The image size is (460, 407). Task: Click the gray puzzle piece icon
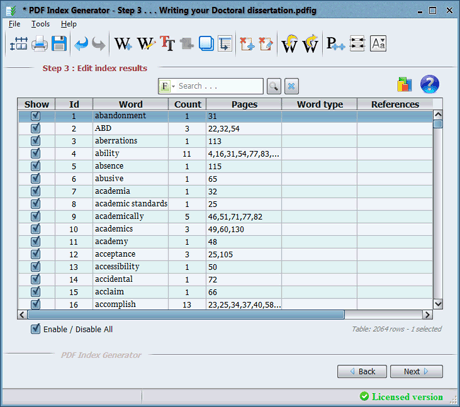[187, 44]
